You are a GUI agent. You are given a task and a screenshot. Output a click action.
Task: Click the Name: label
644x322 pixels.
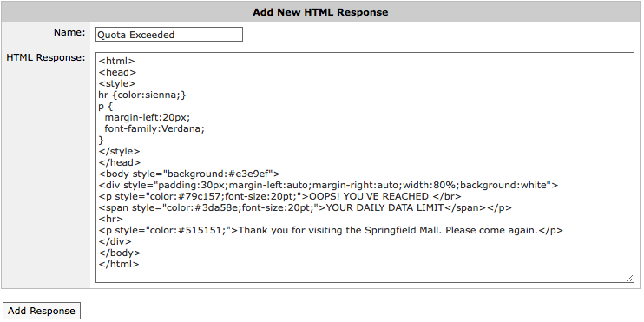(69, 32)
